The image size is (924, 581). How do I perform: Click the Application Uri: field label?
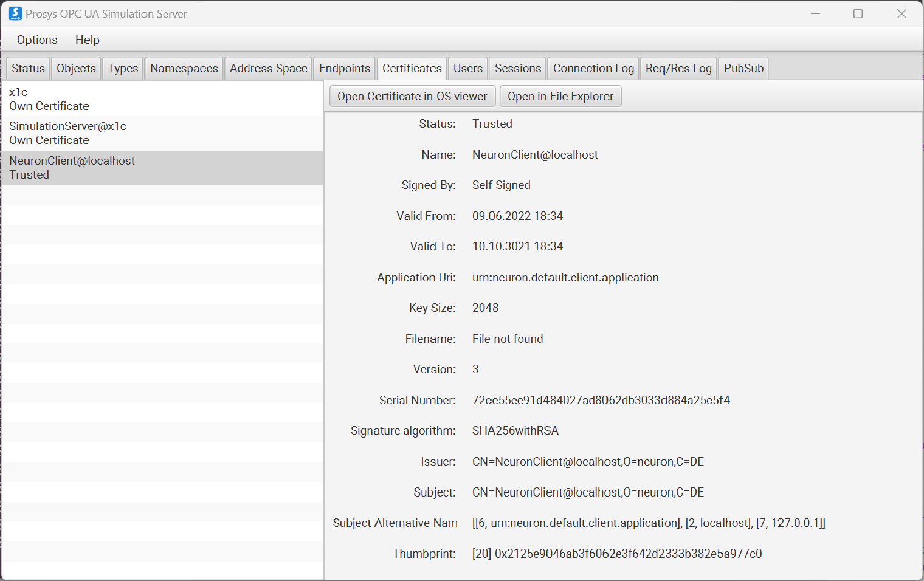416,277
